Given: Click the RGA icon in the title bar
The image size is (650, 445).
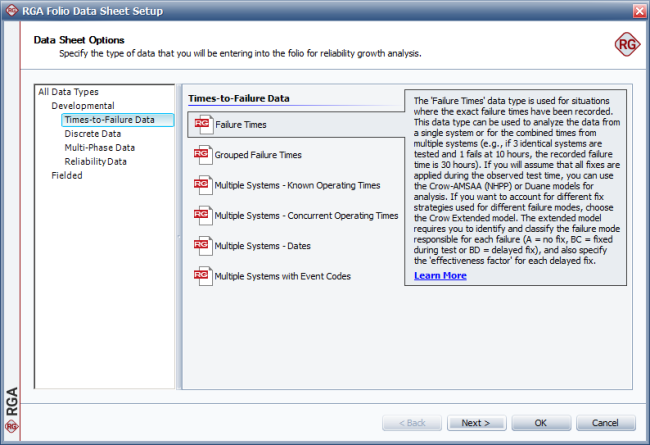Looking at the screenshot, I should [x=11, y=11].
